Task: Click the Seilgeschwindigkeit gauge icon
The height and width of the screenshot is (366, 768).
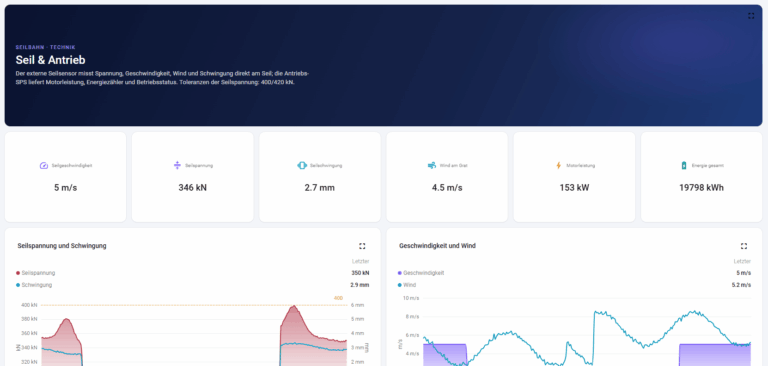Action: pos(44,166)
